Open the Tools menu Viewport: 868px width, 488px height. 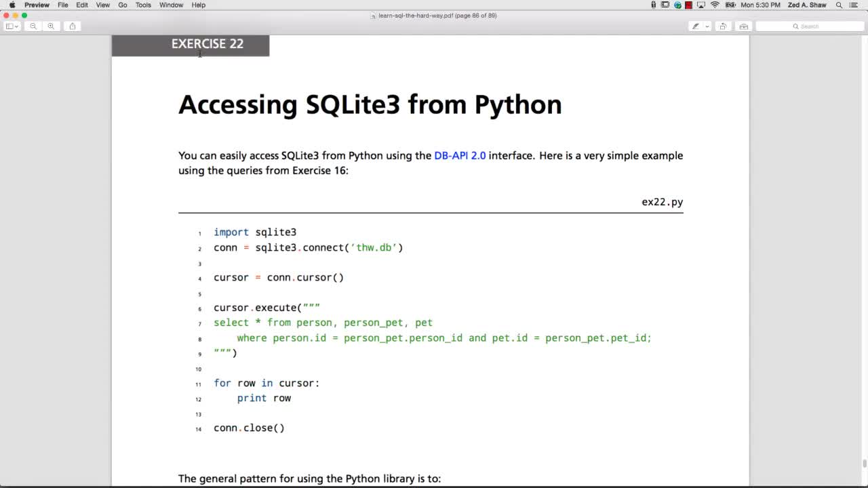click(143, 5)
